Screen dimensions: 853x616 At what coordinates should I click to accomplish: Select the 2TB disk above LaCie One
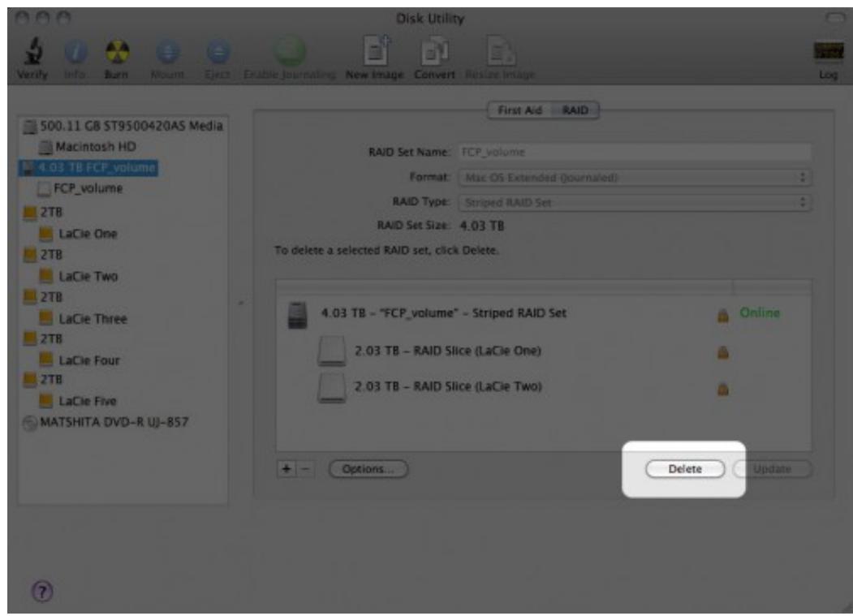point(43,212)
